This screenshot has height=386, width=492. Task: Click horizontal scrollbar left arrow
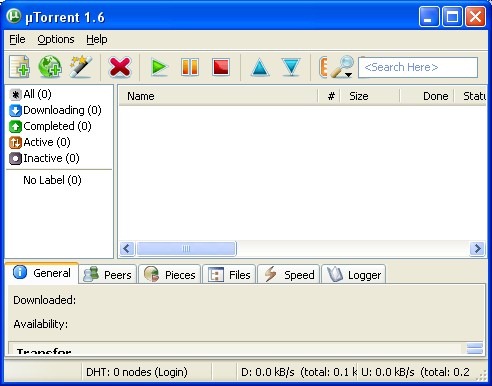(x=127, y=249)
